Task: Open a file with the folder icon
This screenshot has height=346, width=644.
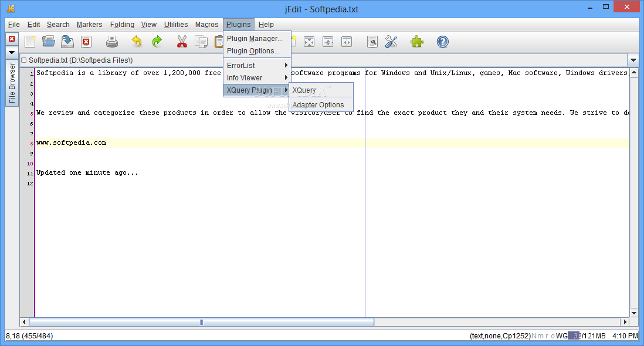Action: pos(49,42)
